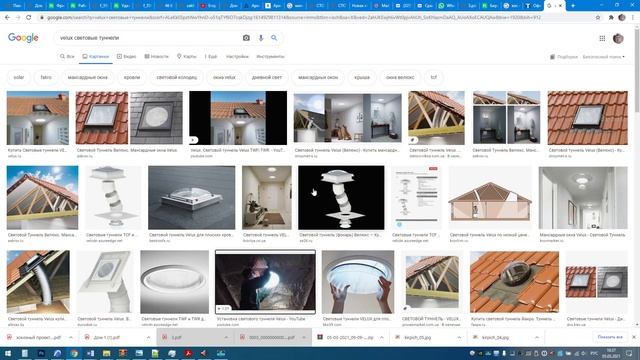Open the YouTube installation video thumbnail

pyautogui.click(x=265, y=282)
